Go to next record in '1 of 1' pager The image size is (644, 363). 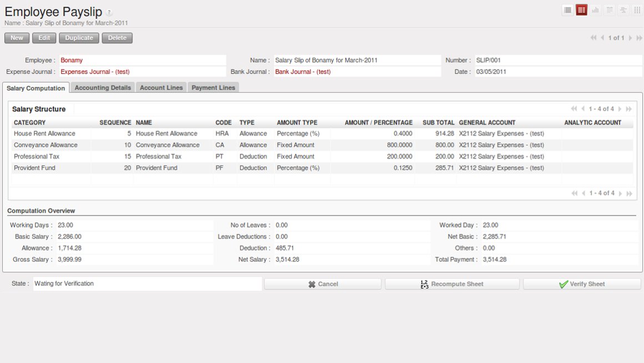[x=631, y=38]
